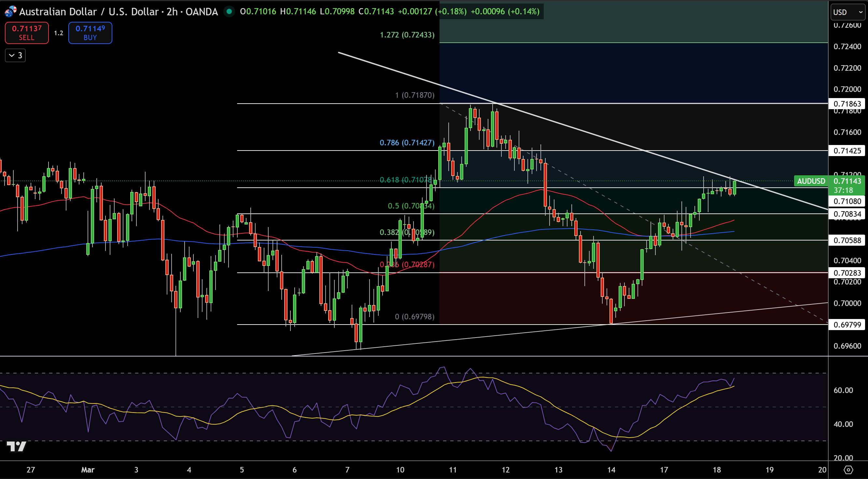Image resolution: width=868 pixels, height=479 pixels.
Task: Click the 0 (0.69798) Fibonacci label
Action: (415, 316)
